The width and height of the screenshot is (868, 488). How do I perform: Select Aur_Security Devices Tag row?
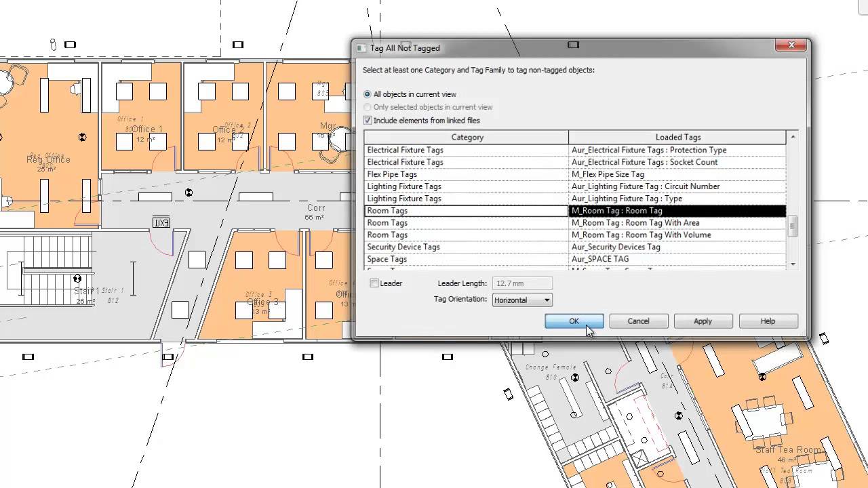pos(575,247)
